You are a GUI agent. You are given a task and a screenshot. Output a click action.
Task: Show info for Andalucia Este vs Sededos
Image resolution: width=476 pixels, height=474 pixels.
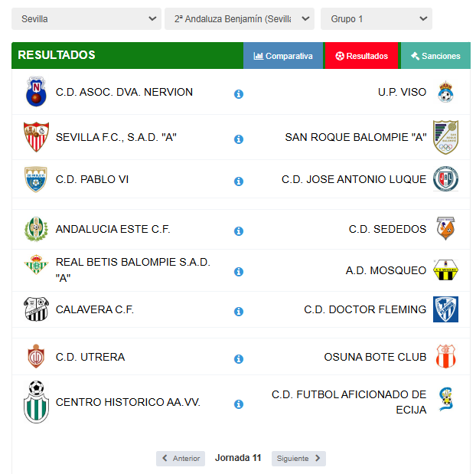pos(239,231)
